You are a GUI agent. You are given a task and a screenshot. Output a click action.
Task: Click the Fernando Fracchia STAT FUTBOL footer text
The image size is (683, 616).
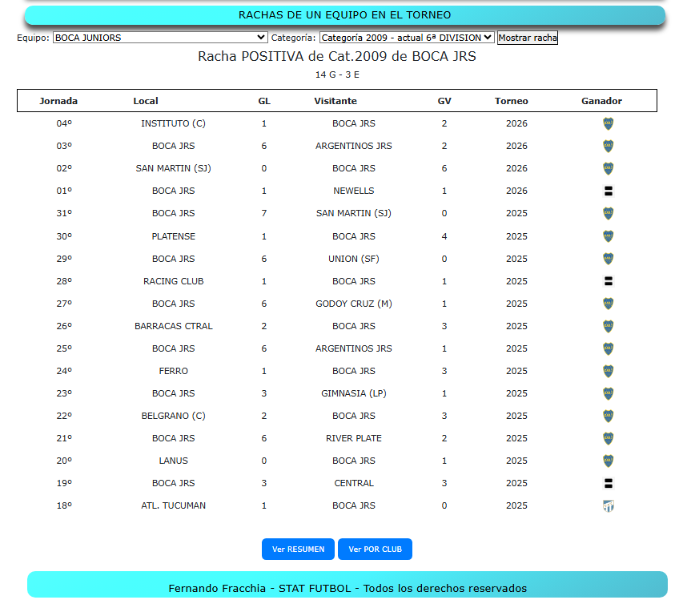tap(348, 589)
